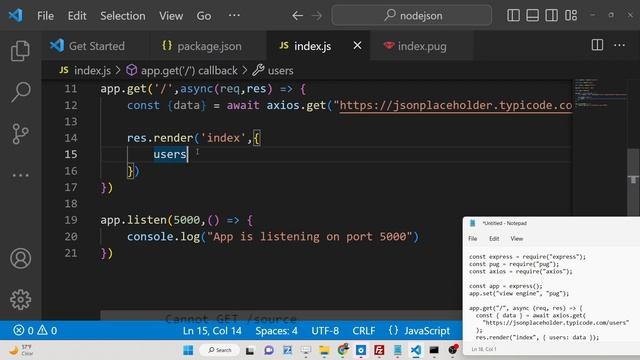640x360 pixels.
Task: Open the Source Control view
Action: click(x=20, y=133)
